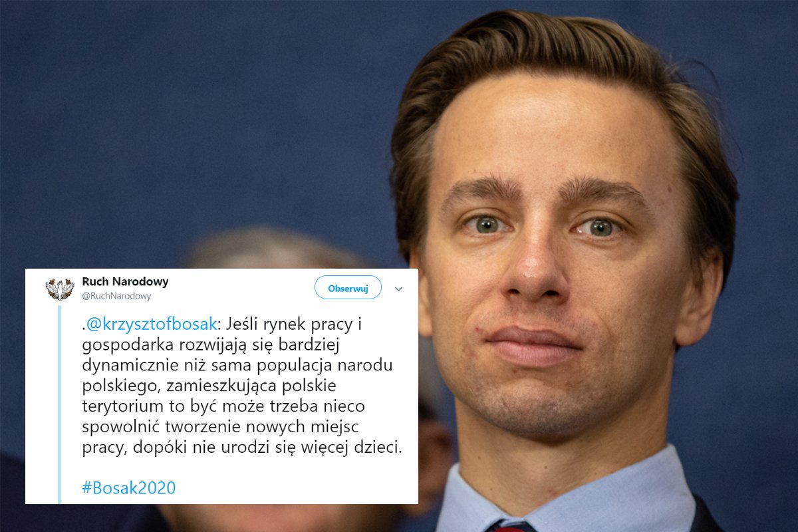Expand the tweet options chevron beside Obserwuj
This screenshot has width=798, height=532.
coord(399,289)
